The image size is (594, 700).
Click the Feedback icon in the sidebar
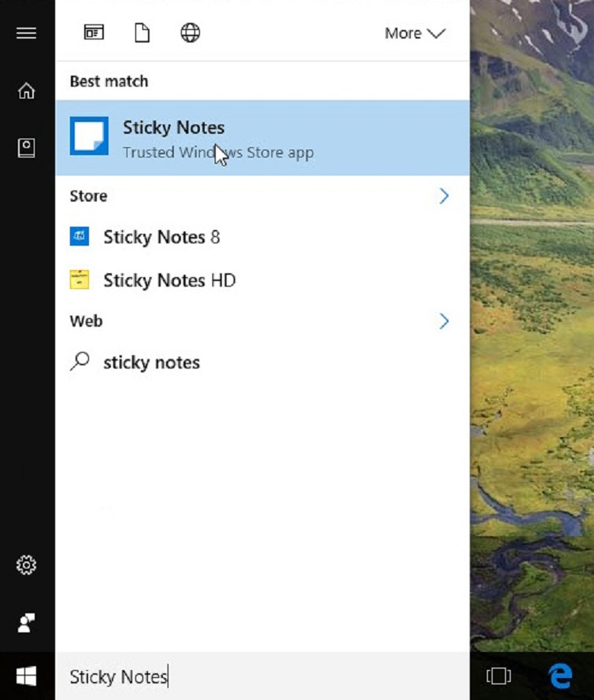coord(27,623)
